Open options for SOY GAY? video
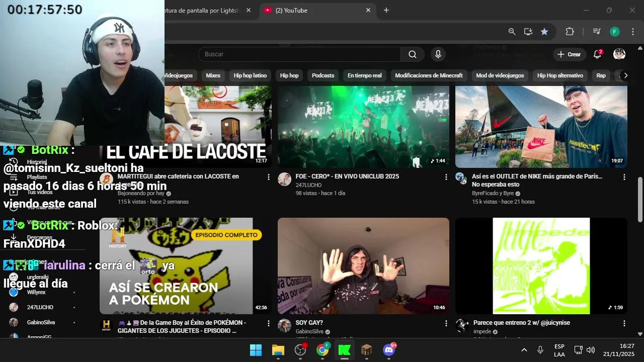Viewport: 644px width, 362px height. point(446,323)
